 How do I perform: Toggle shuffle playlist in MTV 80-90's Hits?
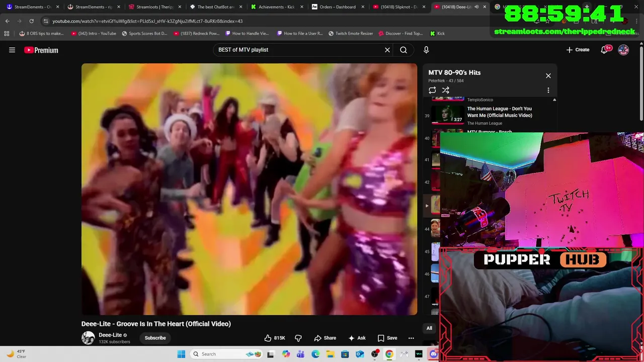pyautogui.click(x=446, y=90)
